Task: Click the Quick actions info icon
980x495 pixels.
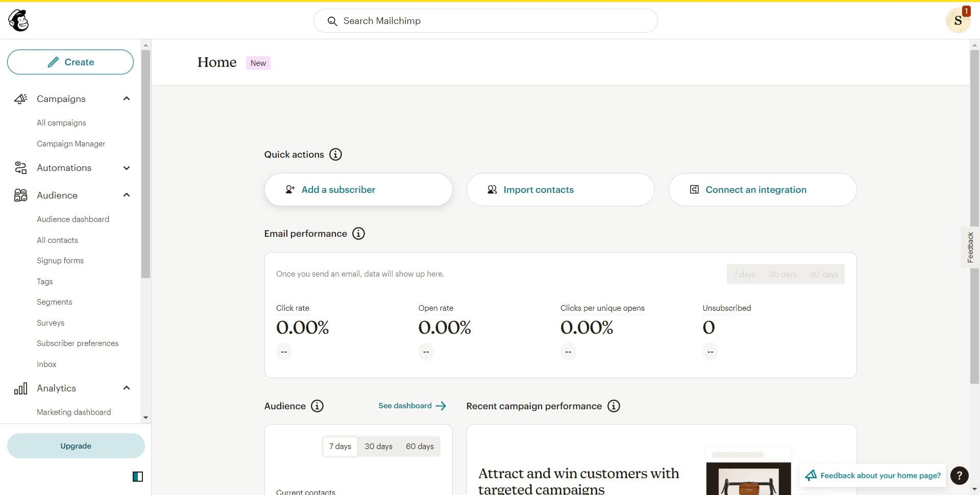Action: point(335,155)
